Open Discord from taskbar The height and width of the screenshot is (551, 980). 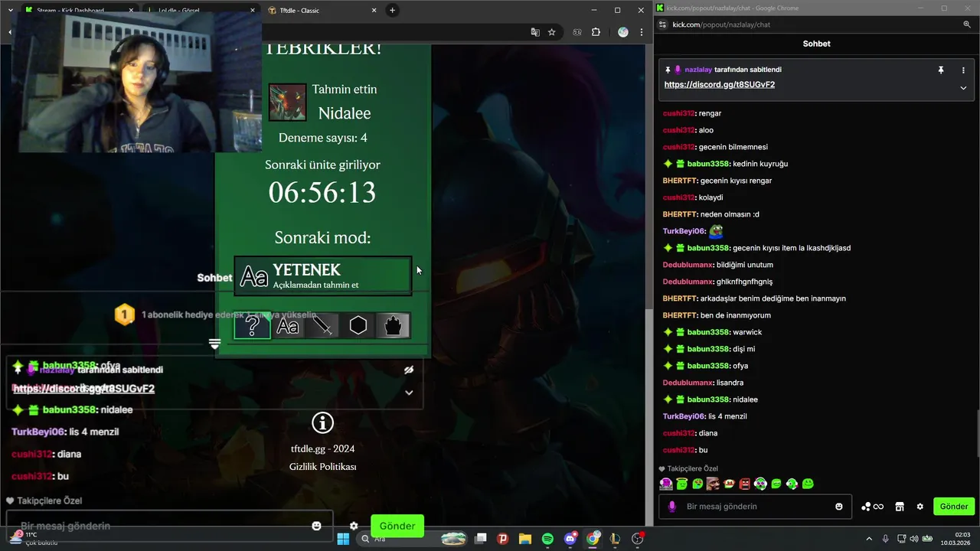tap(570, 539)
